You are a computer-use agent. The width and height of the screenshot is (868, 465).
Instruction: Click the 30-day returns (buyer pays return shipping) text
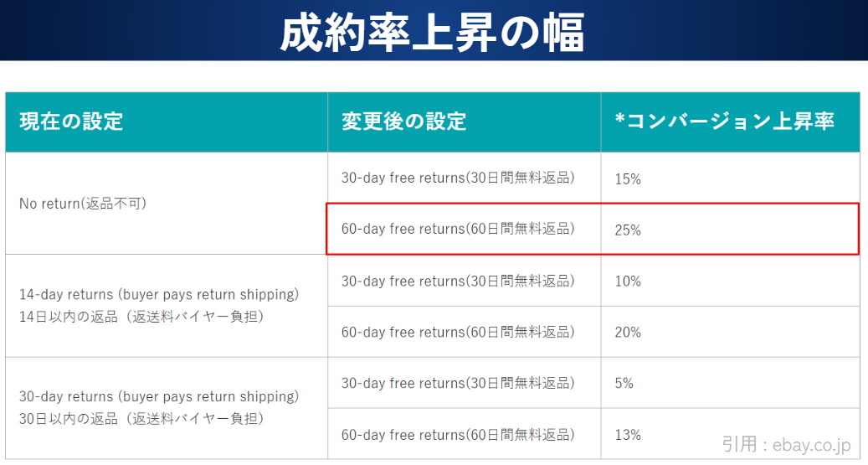point(159,396)
